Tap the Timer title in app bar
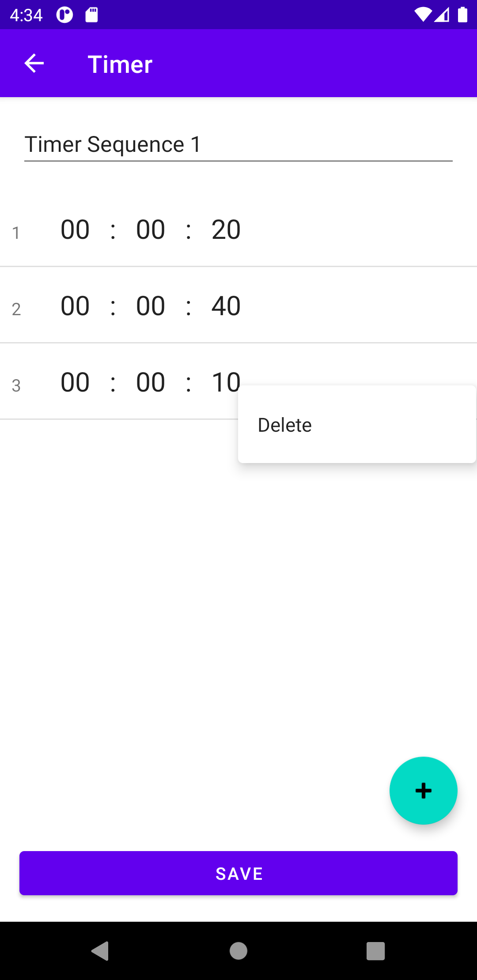Screen dimensions: 477x980 point(120,64)
